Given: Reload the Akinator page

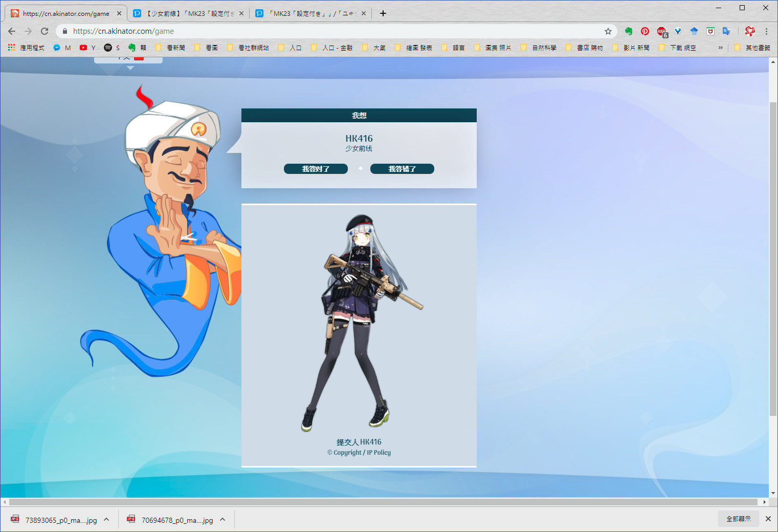Looking at the screenshot, I should pyautogui.click(x=45, y=31).
